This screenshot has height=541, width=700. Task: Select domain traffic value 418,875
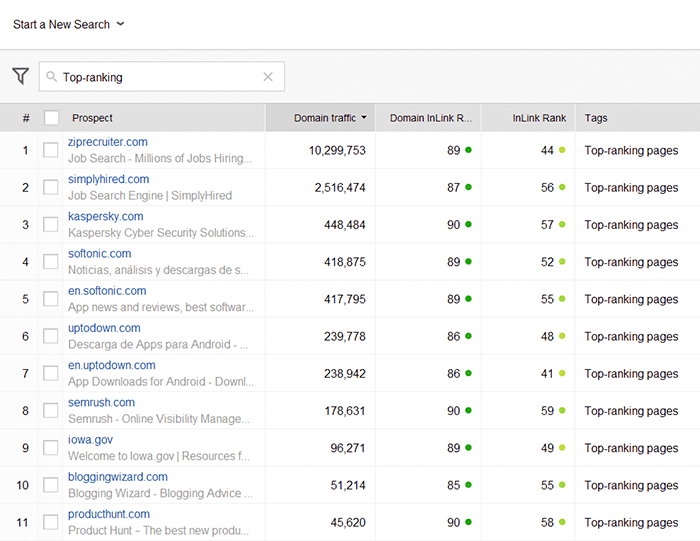[x=345, y=262]
